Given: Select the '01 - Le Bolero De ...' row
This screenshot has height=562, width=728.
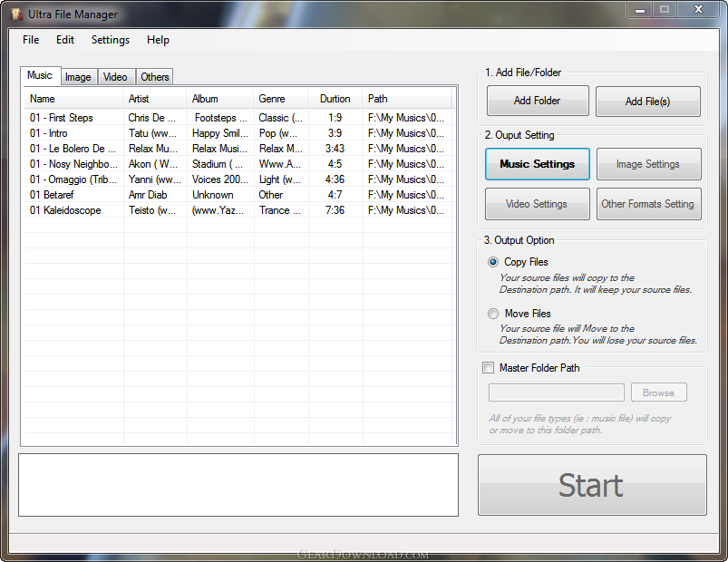Looking at the screenshot, I should [x=238, y=149].
